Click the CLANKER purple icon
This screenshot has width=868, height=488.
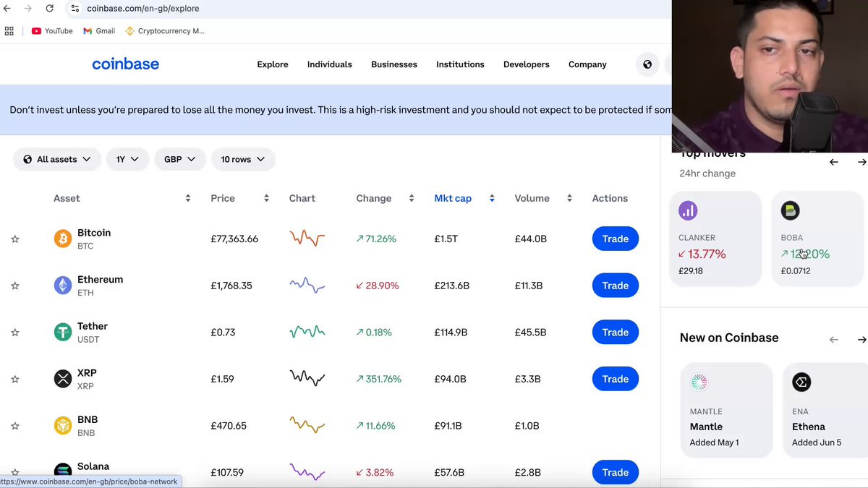pos(688,211)
